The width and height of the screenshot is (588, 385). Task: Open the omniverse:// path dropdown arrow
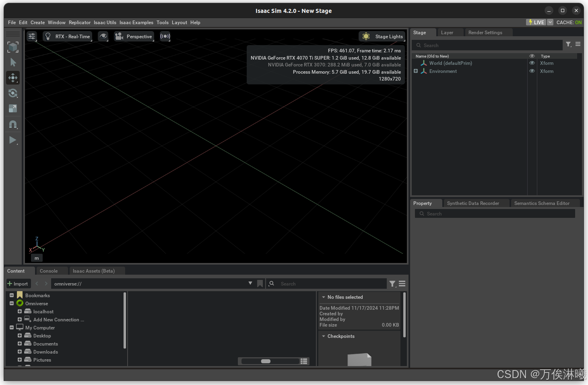click(250, 283)
